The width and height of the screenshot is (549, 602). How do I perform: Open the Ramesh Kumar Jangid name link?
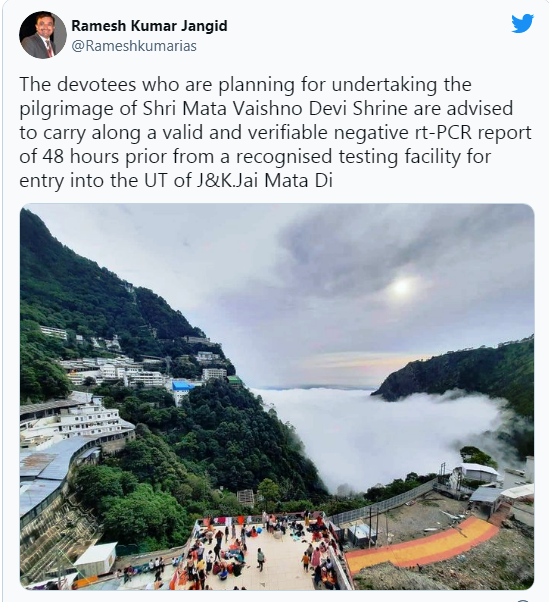(149, 26)
